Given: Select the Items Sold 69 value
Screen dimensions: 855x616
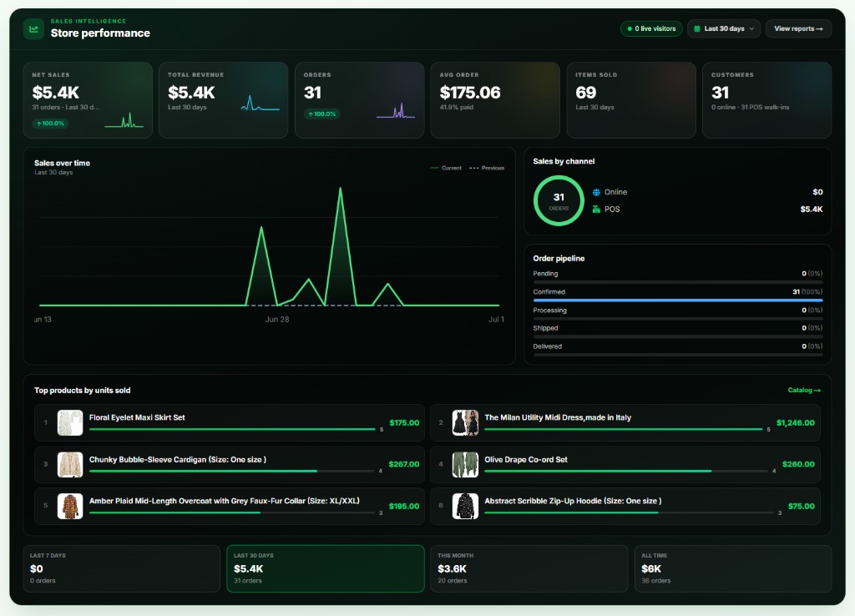Looking at the screenshot, I should tap(585, 93).
